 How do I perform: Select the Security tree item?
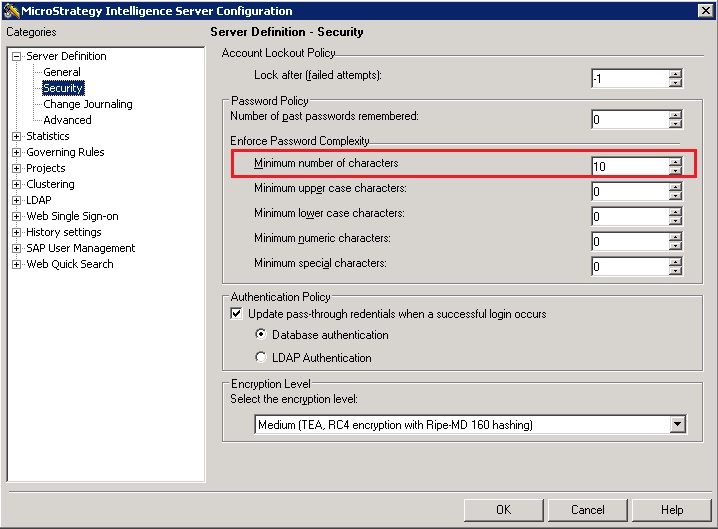click(63, 88)
